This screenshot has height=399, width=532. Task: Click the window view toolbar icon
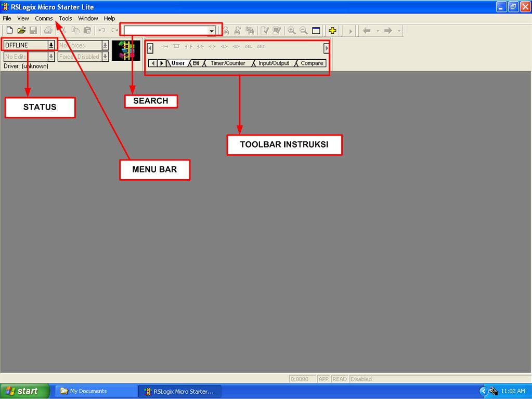pos(316,31)
